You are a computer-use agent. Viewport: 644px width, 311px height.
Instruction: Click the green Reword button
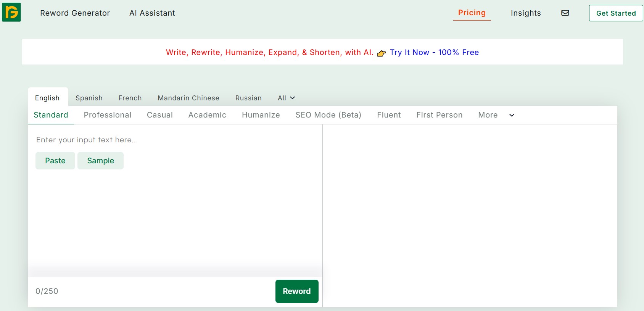tap(297, 291)
